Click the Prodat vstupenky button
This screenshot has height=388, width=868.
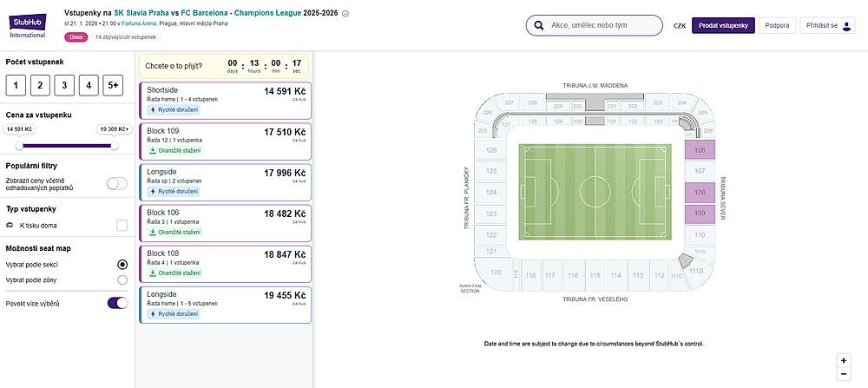723,26
